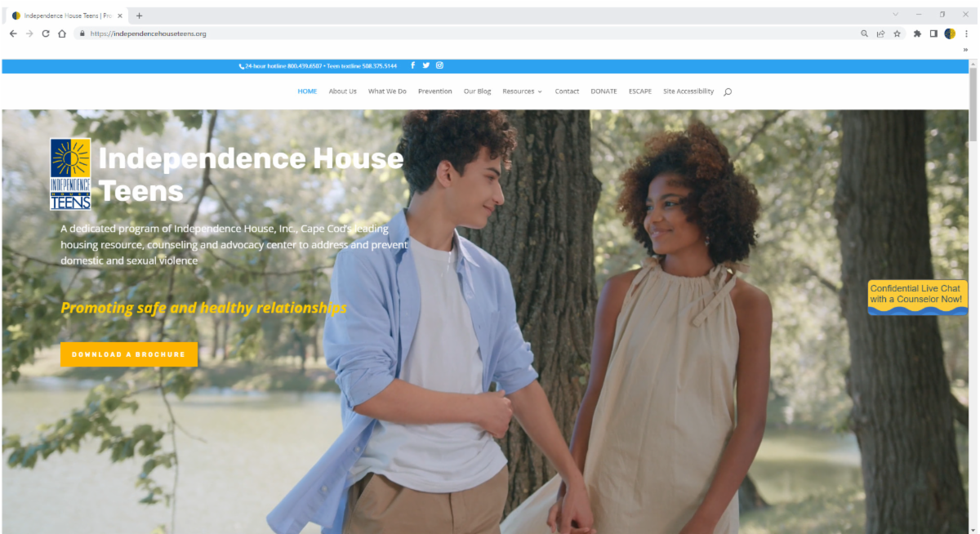Click the zoom magnifier in address bar
Image resolution: width=980 pixels, height=534 pixels.
865,33
